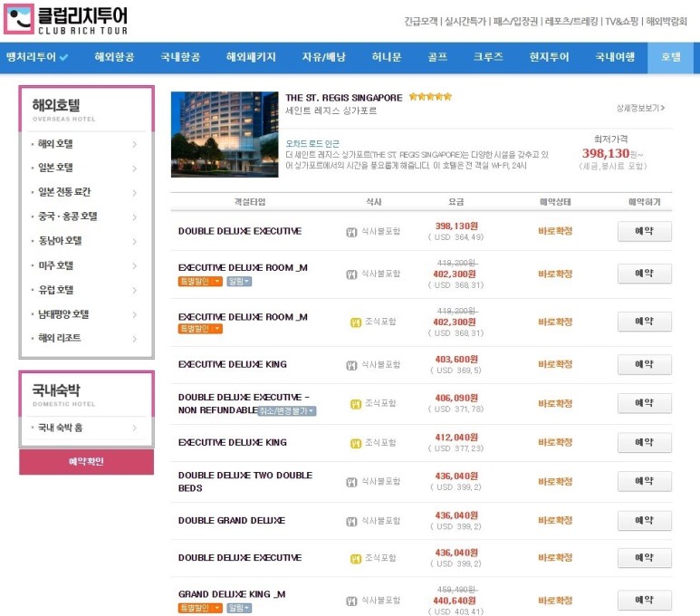Select 허니문 menu
The image size is (700, 616).
pos(387,57)
